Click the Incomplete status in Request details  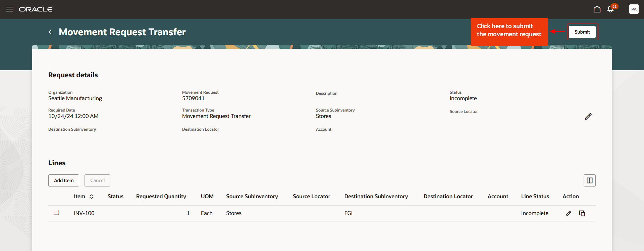coord(463,98)
